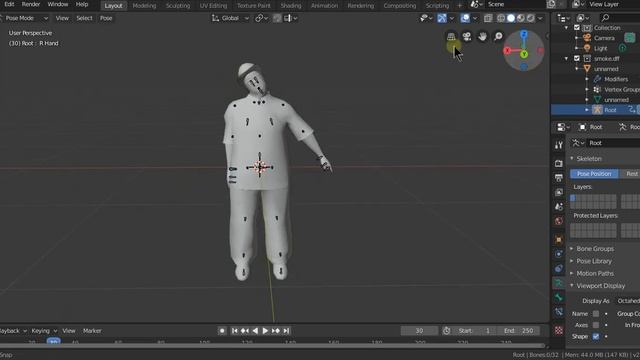Toggle the snapping magnet button
This screenshot has height=360, width=640.
(277, 18)
